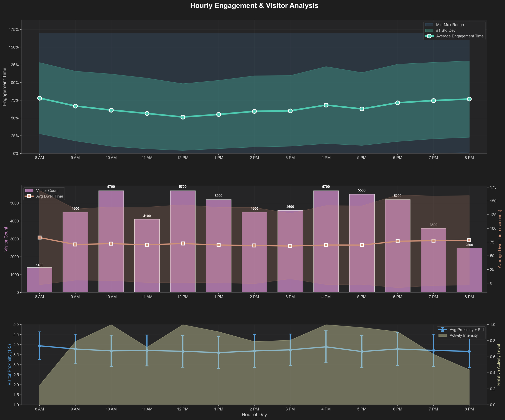The height and width of the screenshot is (420, 505).
Task: Click the Avg Dwell Time legend entry
Action: [49, 196]
